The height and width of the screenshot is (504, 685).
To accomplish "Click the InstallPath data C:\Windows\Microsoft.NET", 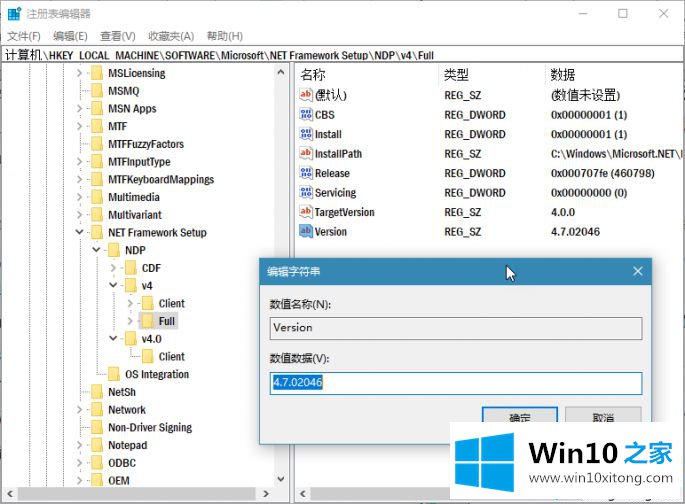I will tap(616, 153).
